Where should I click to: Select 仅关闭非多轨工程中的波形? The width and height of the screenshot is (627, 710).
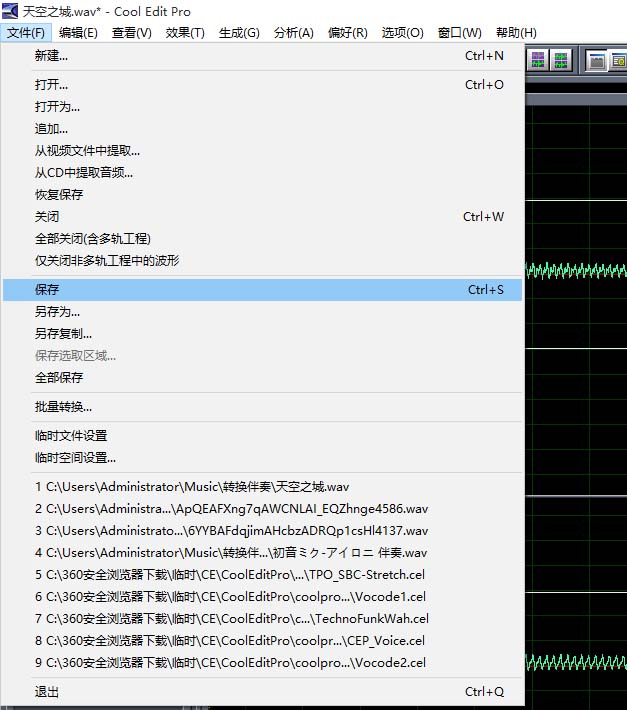tap(262, 260)
